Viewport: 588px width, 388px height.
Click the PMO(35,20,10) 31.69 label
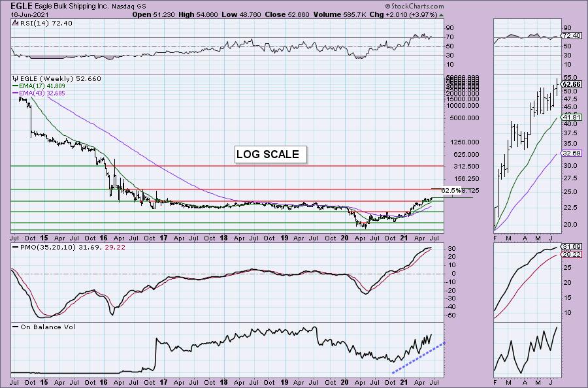[60, 248]
